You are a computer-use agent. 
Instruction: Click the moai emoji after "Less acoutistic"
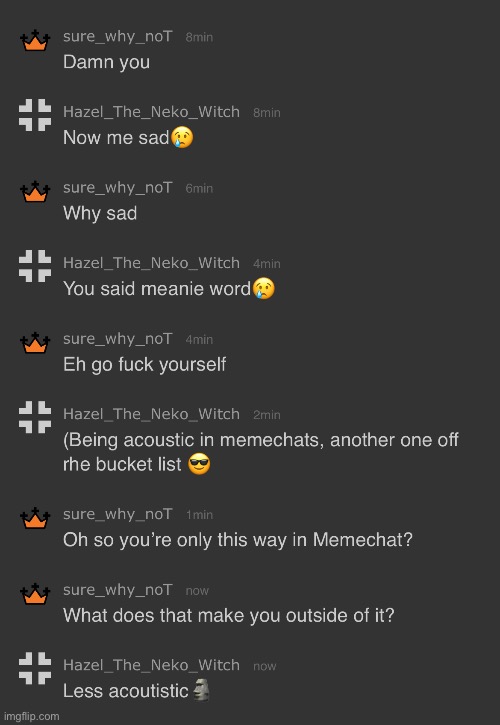click(x=201, y=690)
